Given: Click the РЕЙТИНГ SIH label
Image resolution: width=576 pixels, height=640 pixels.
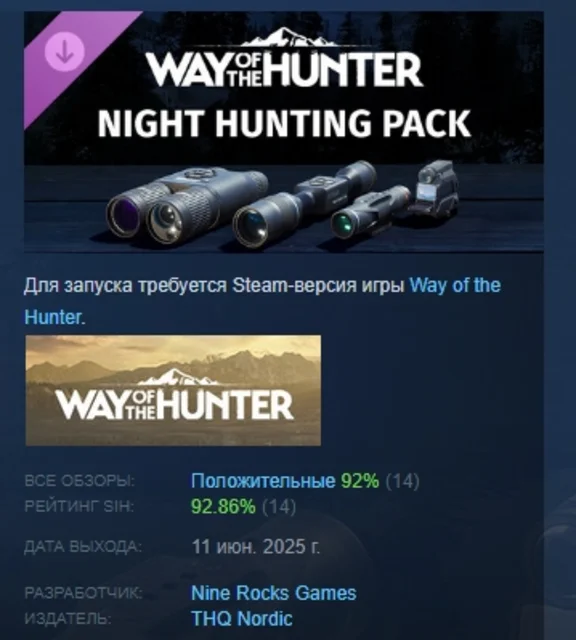Looking at the screenshot, I should point(79,507).
